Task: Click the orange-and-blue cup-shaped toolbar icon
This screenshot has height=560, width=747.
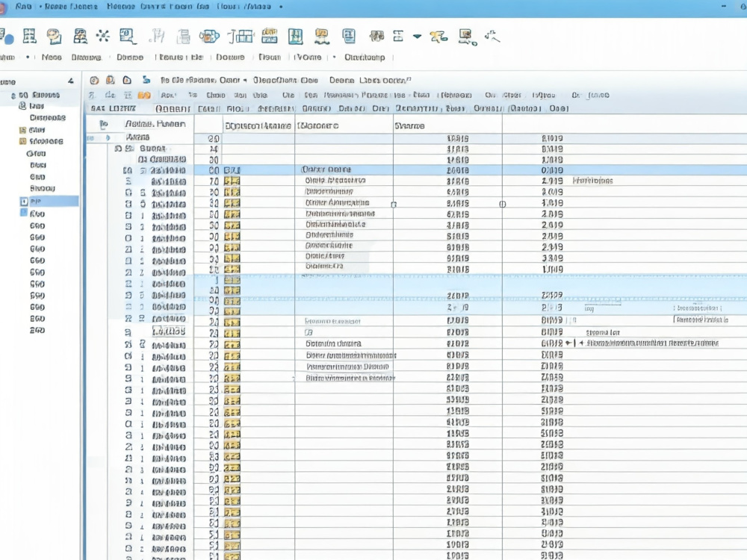Action: click(209, 36)
